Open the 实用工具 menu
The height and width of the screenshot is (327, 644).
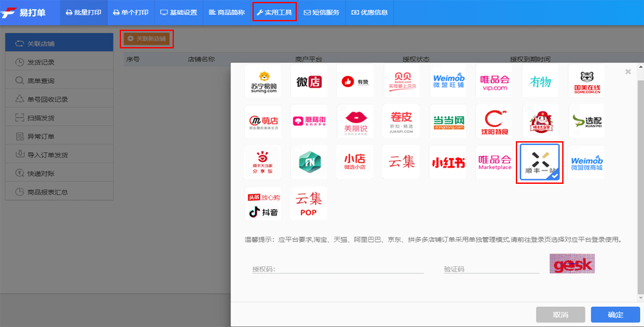click(x=274, y=12)
